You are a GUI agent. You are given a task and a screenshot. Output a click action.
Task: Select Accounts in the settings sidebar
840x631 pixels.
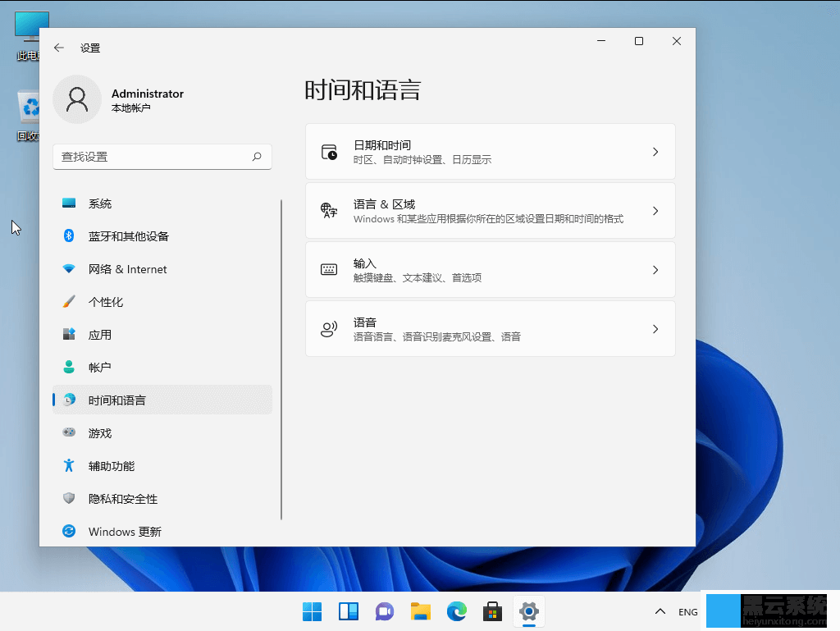pyautogui.click(x=99, y=368)
